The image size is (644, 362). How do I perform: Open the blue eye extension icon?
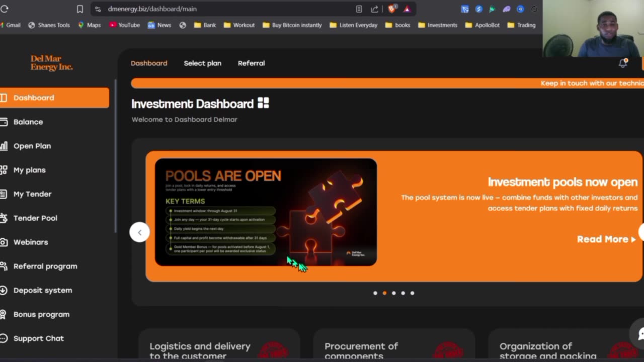[520, 9]
